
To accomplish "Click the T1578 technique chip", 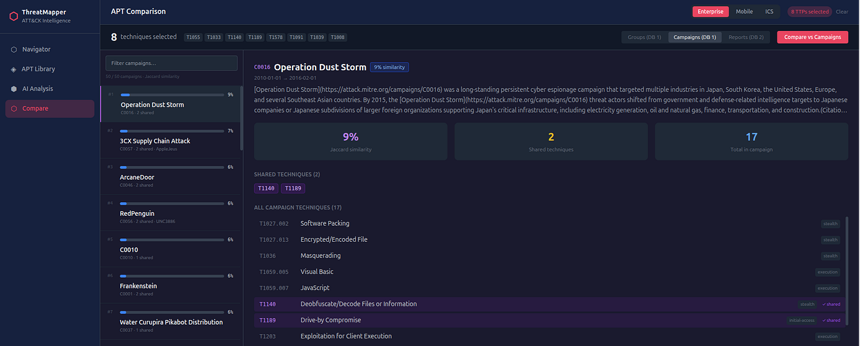I will [x=276, y=37].
